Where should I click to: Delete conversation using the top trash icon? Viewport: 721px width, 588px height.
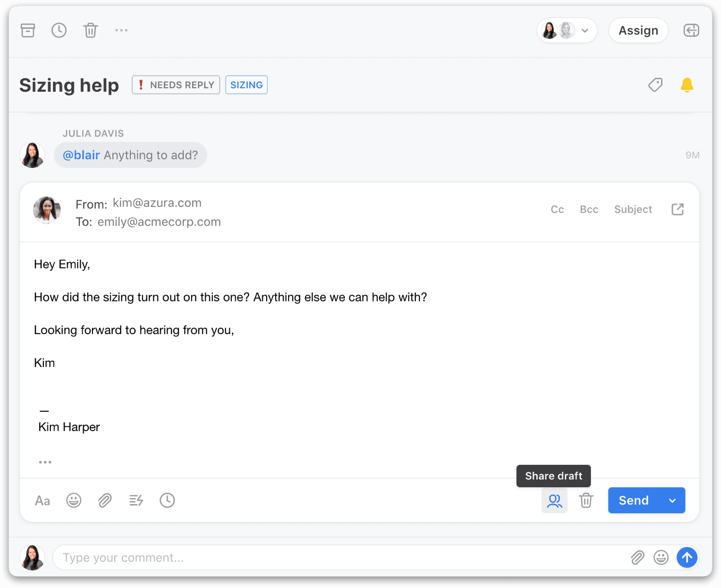point(91,30)
